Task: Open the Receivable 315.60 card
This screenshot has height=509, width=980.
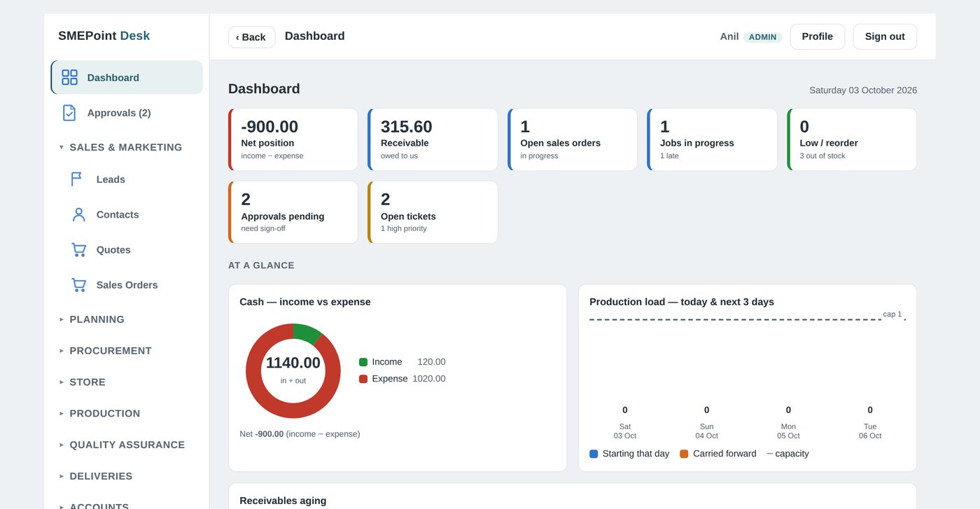Action: pyautogui.click(x=433, y=139)
